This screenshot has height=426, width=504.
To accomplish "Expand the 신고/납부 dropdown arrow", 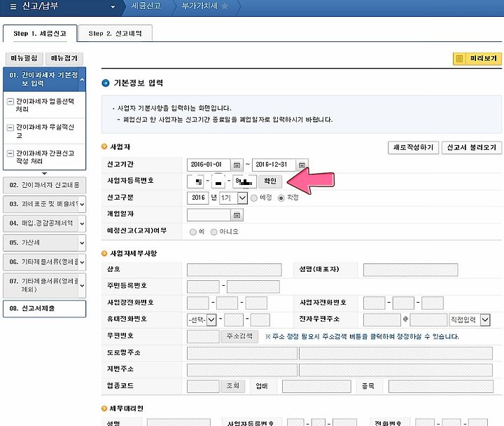I will pos(113,7).
